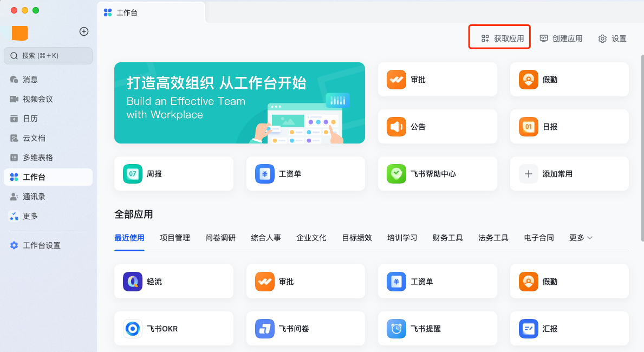Image resolution: width=644 pixels, height=352 pixels.
Task: Open 设置 at top right
Action: tap(613, 38)
